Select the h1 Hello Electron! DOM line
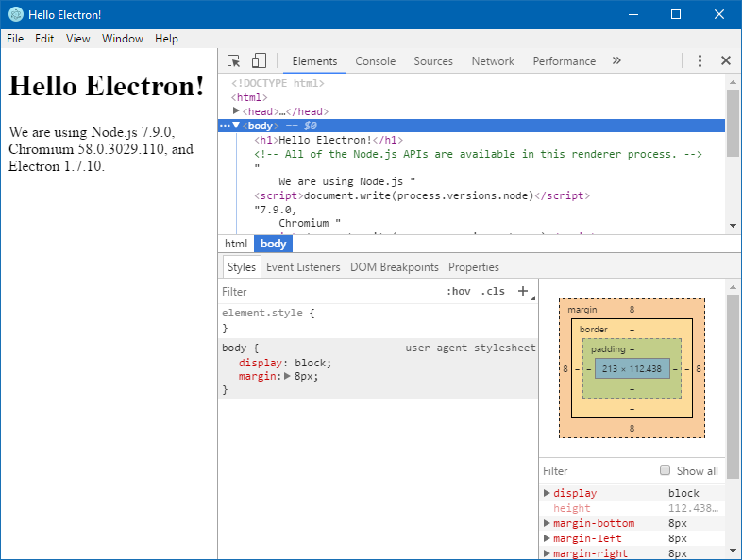The width and height of the screenshot is (742, 560). (x=329, y=140)
